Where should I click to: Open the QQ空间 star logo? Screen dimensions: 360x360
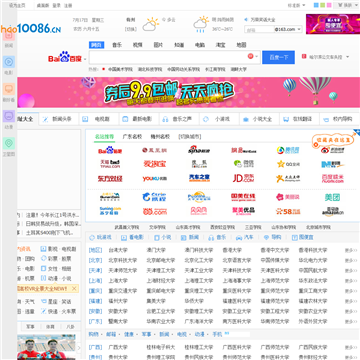(x=288, y=164)
